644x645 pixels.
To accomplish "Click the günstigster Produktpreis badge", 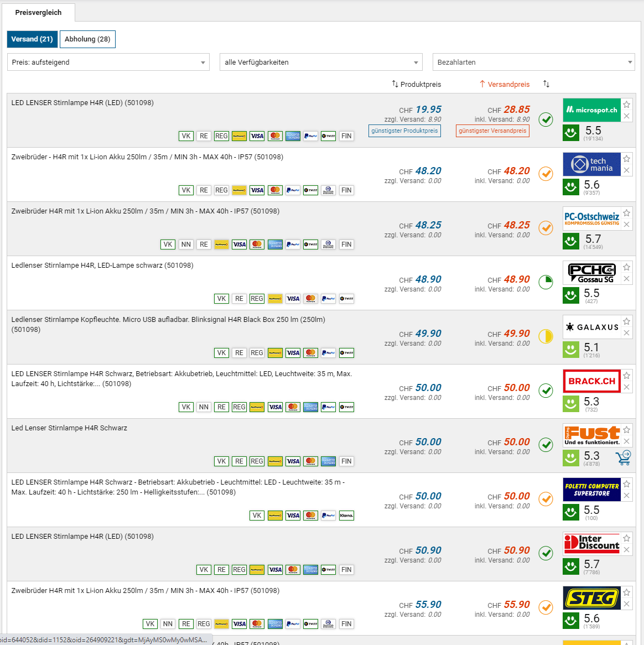I will pos(404,131).
